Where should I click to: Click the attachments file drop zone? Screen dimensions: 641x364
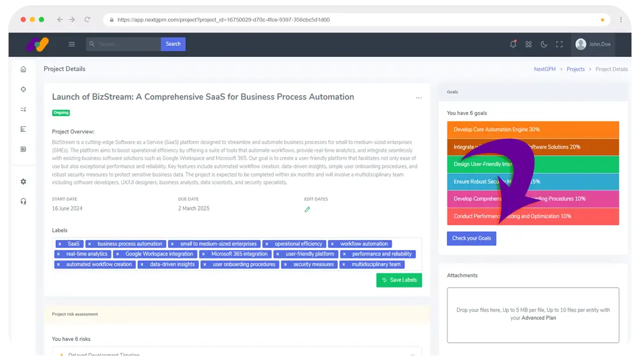coord(532,315)
